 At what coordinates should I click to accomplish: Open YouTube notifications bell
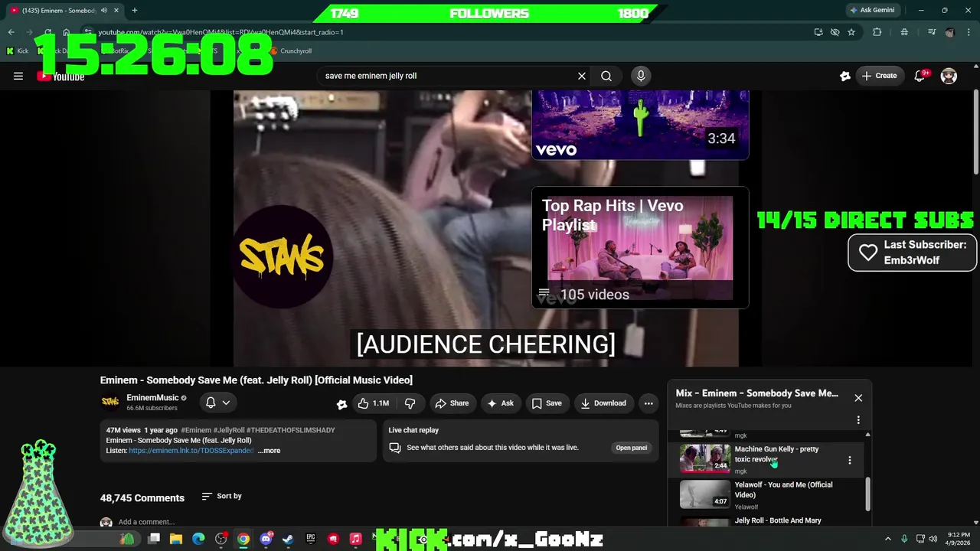click(920, 76)
